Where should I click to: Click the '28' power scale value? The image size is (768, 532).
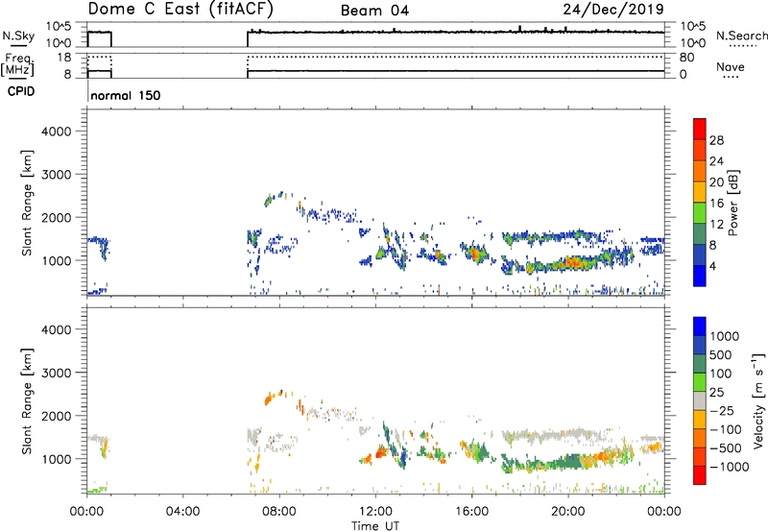[x=716, y=140]
